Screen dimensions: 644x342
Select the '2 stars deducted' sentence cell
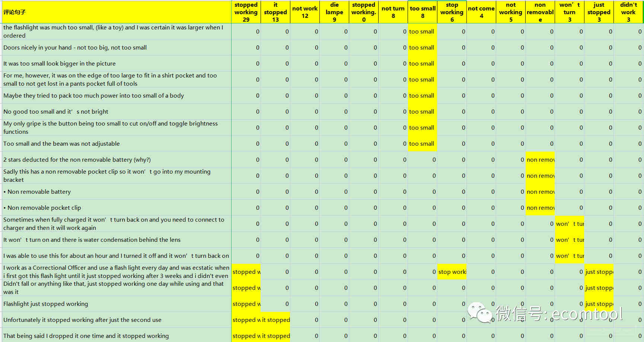[117, 159]
